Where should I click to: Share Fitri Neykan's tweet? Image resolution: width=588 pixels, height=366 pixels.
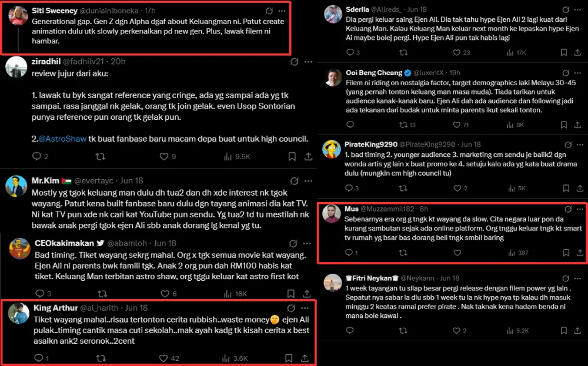[x=579, y=330]
